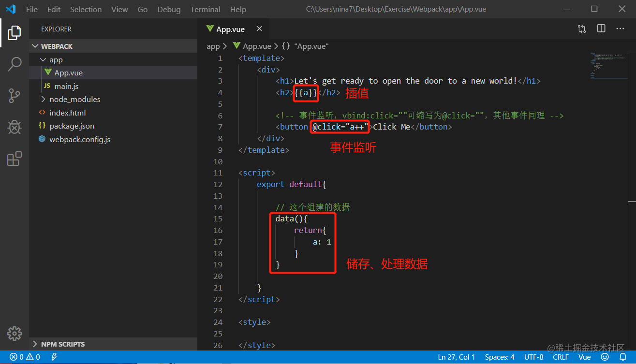Split the editor to the right
636x364 pixels.
pos(601,29)
